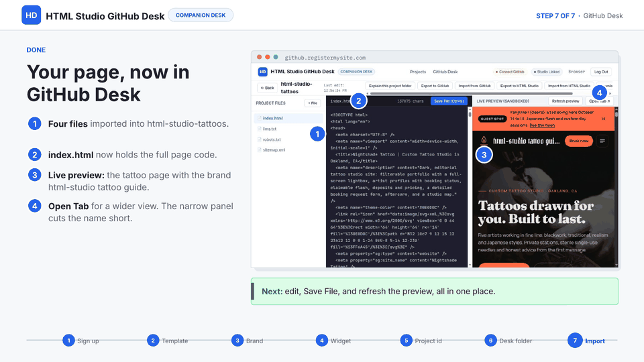Click the html-studio-tattoos project title
Viewport: 644px width, 362px height.
[296, 87]
